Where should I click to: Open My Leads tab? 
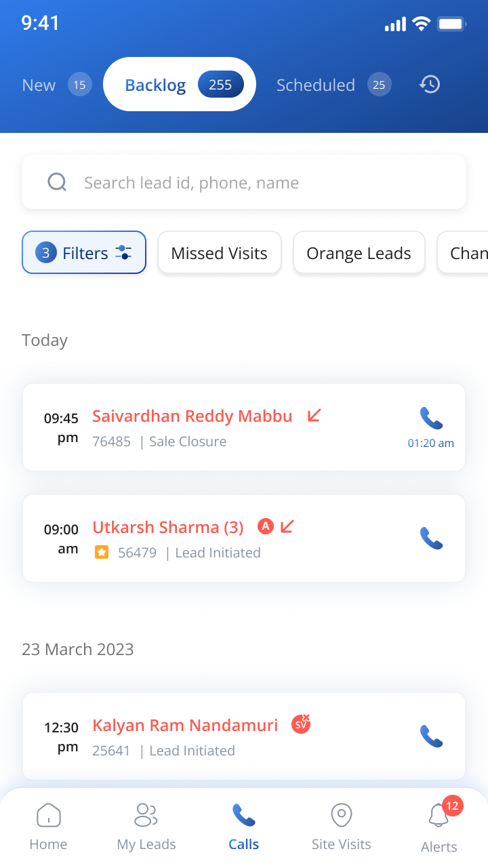click(x=146, y=826)
